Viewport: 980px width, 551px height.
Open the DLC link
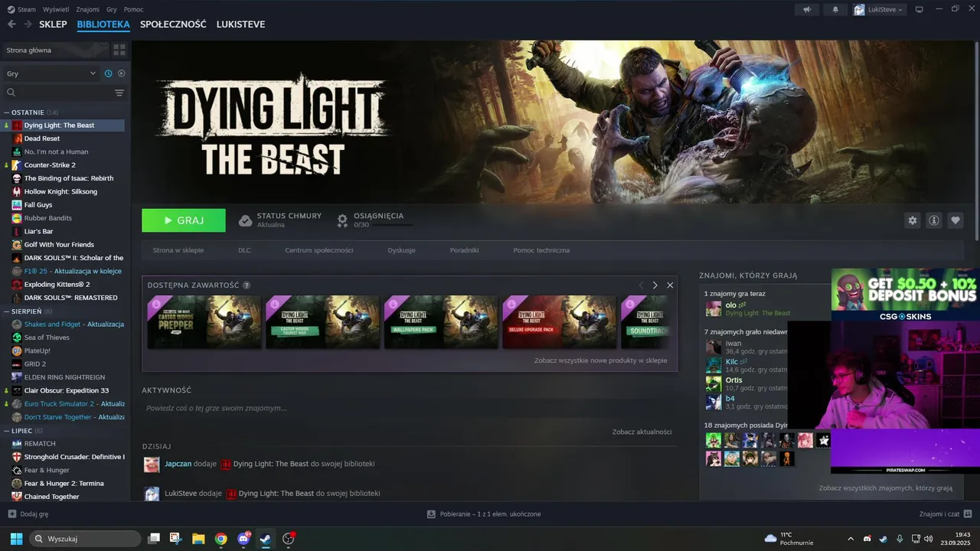244,250
